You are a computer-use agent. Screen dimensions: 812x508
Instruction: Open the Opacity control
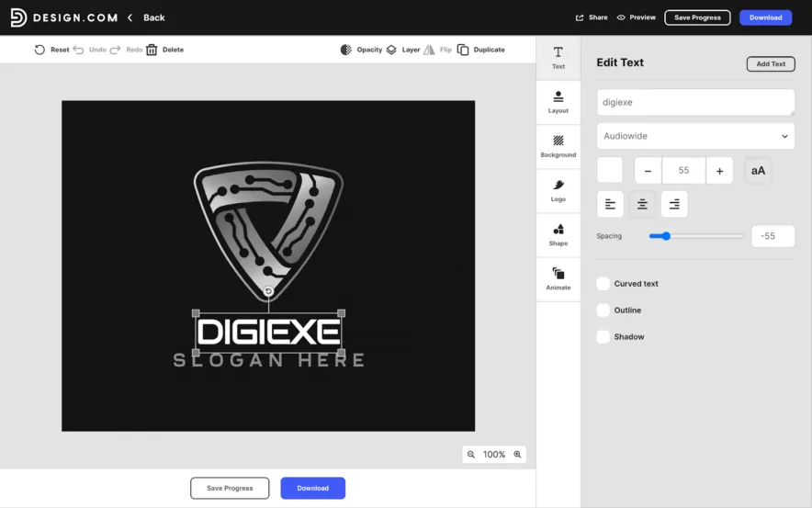tap(346, 50)
